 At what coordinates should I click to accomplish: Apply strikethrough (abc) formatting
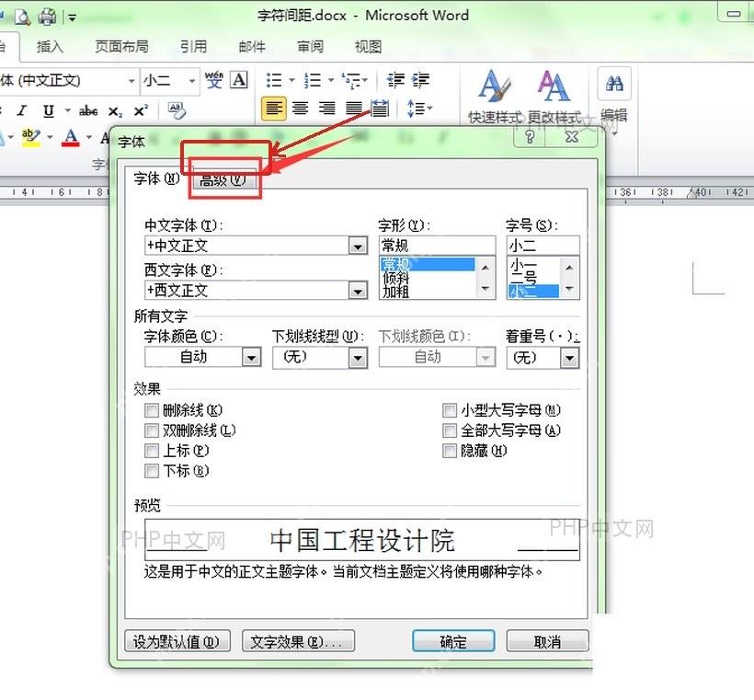(x=88, y=111)
